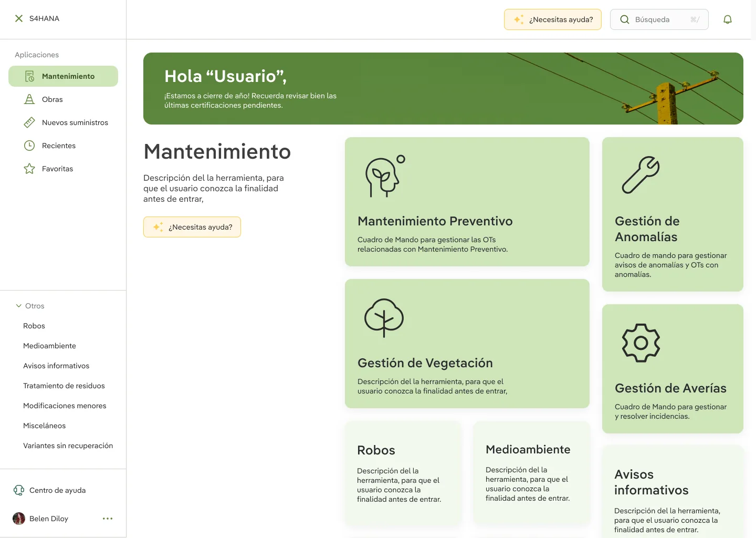Open the Mantenimiento Preventivo card title
Screen dimensions: 756x538
[x=435, y=221]
